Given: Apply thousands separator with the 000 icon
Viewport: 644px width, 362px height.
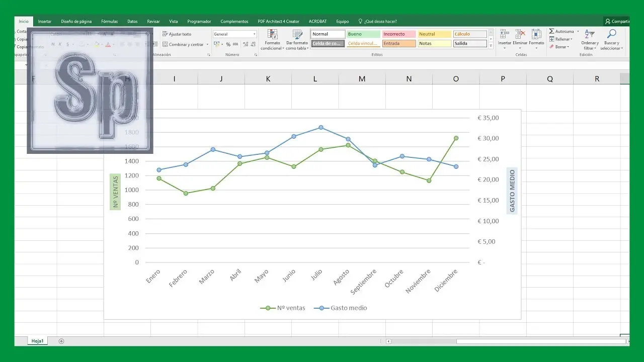Looking at the screenshot, I should pyautogui.click(x=235, y=44).
